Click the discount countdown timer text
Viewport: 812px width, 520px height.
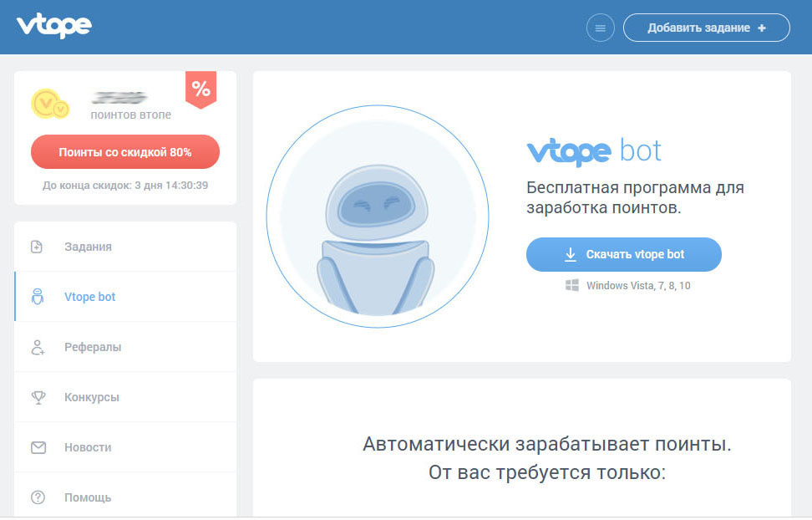pos(124,185)
